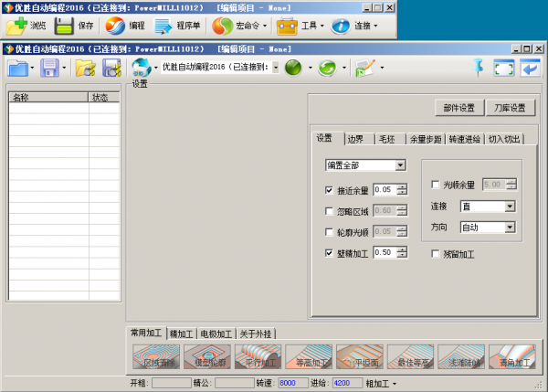Image resolution: width=548 pixels, height=392 pixels.
Task: Click the 保存 save icon in top window
Action: point(64,26)
